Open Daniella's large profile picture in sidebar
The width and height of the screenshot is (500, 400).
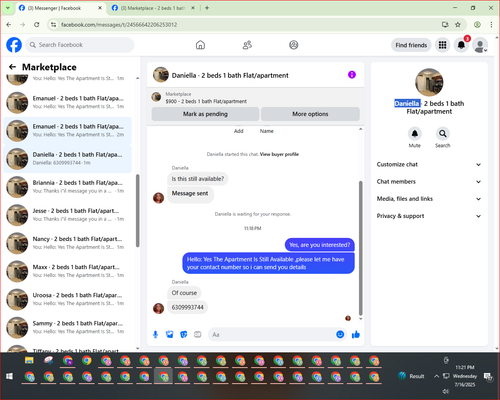pos(429,83)
